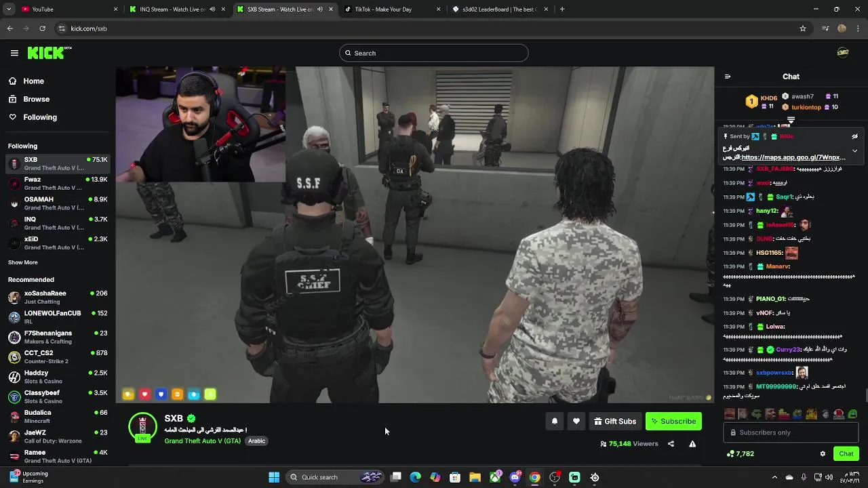Hide the pinned chat message
The width and height of the screenshot is (868, 488).
click(854, 136)
